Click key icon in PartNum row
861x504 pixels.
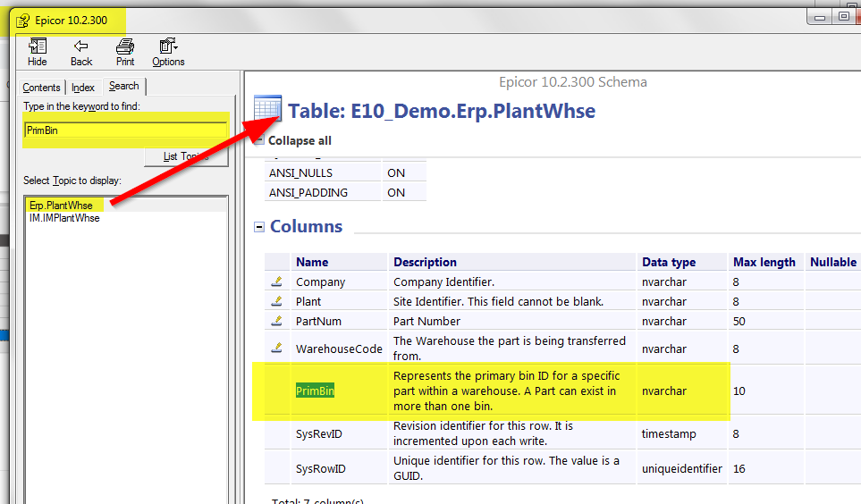(x=277, y=321)
